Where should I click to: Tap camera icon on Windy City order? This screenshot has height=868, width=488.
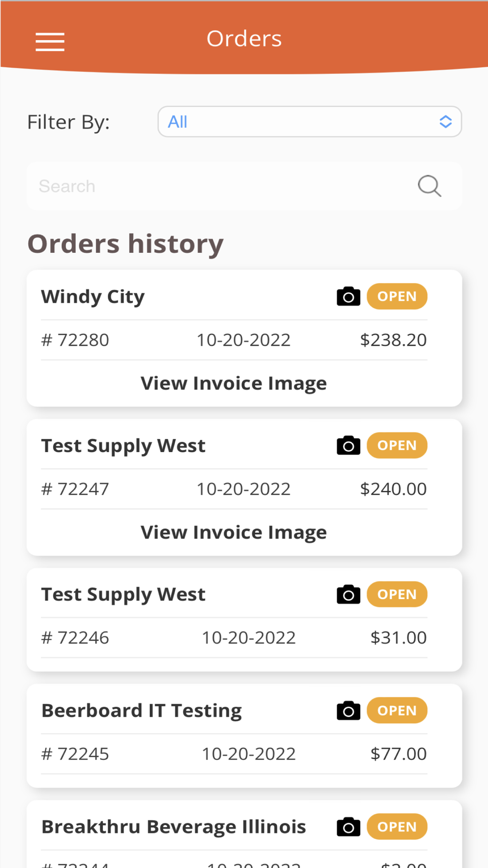tap(348, 296)
